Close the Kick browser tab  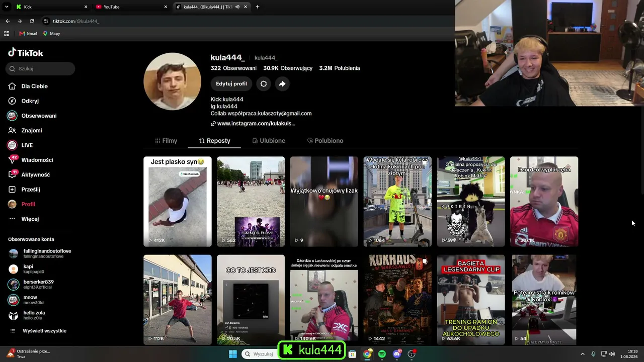[86, 7]
